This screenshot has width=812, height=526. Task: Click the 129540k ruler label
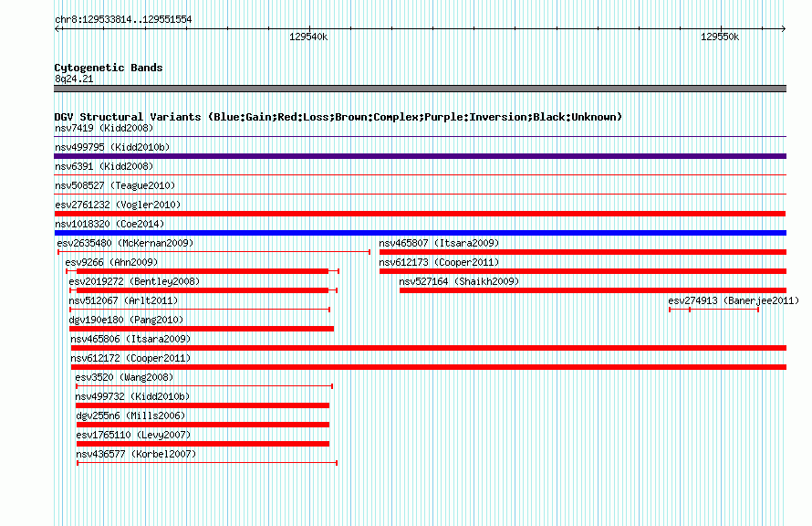(x=308, y=37)
